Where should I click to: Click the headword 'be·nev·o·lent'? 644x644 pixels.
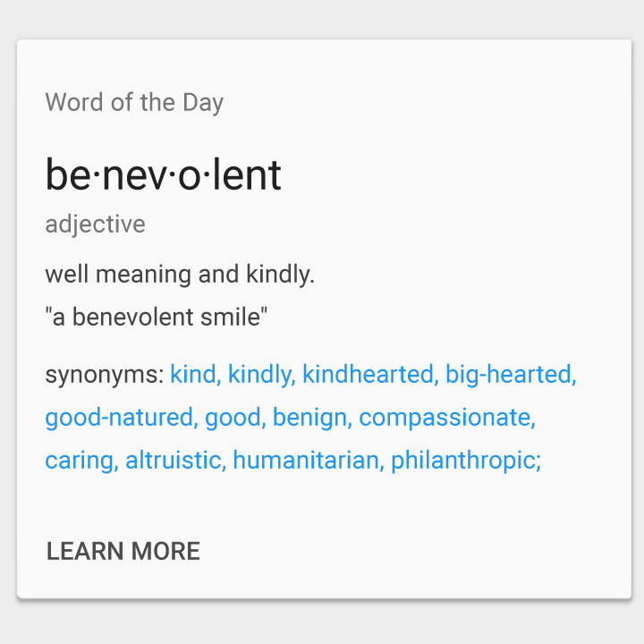(x=163, y=175)
